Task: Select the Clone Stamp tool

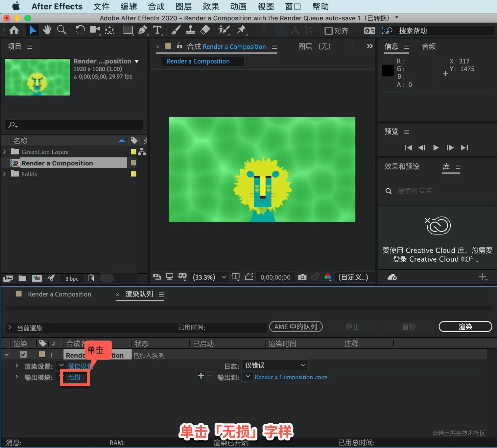Action: (x=190, y=30)
